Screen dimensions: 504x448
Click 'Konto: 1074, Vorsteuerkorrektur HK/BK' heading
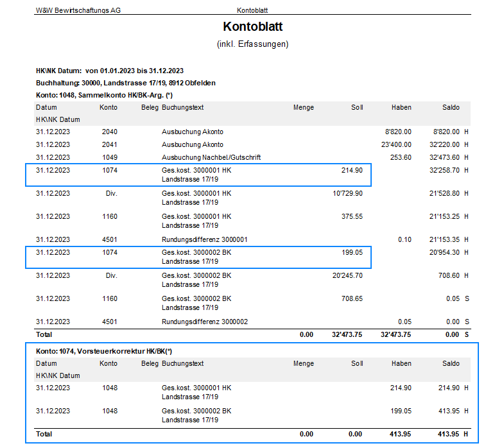coord(104,351)
